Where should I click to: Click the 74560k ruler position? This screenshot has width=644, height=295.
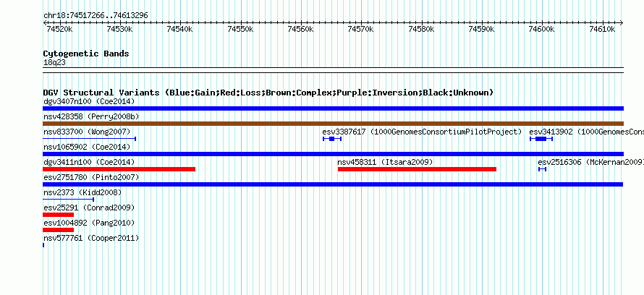coord(301,29)
